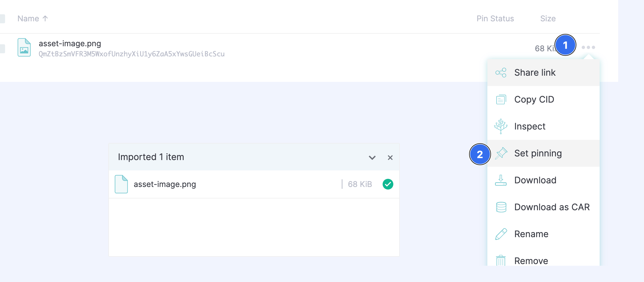This screenshot has width=644, height=282.
Task: Toggle the select-all checkbox beside Name header
Action: pyautogui.click(x=2, y=19)
